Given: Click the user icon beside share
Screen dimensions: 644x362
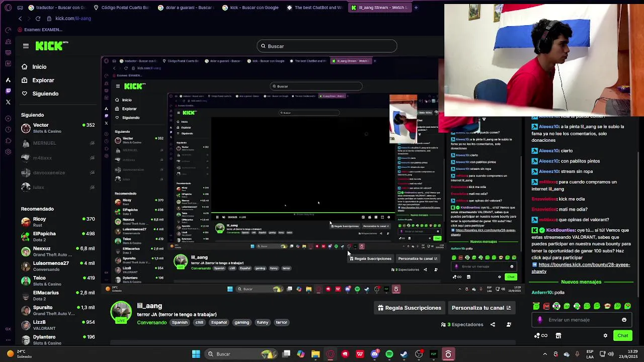Looking at the screenshot, I should (509, 324).
